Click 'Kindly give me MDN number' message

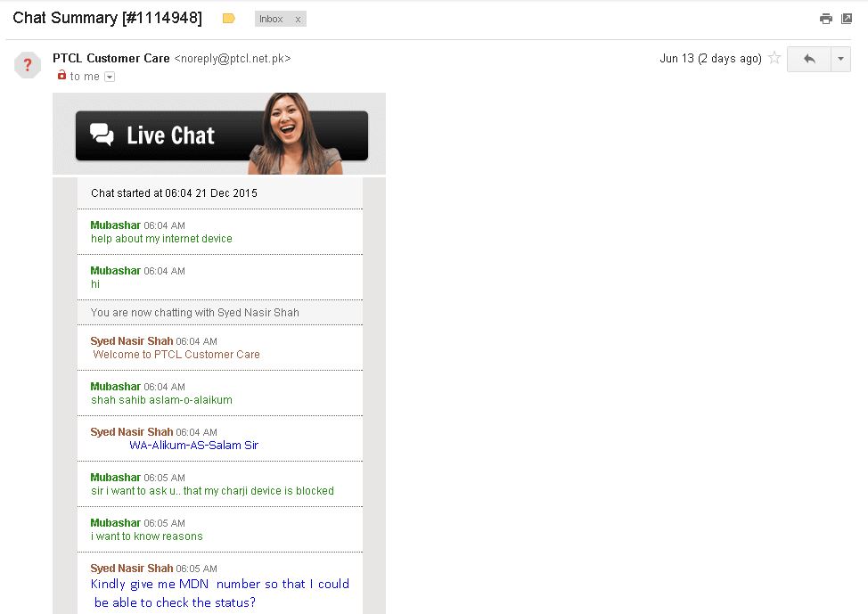tap(220, 593)
